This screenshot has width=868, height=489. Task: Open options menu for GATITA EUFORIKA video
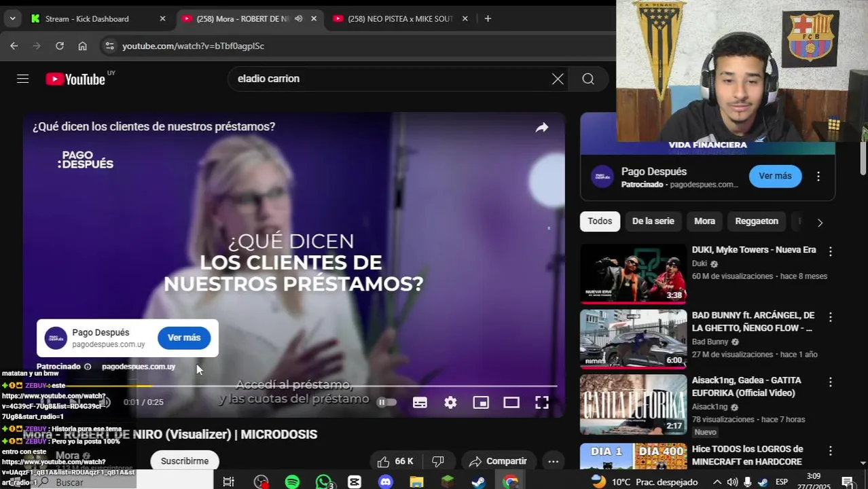(830, 382)
